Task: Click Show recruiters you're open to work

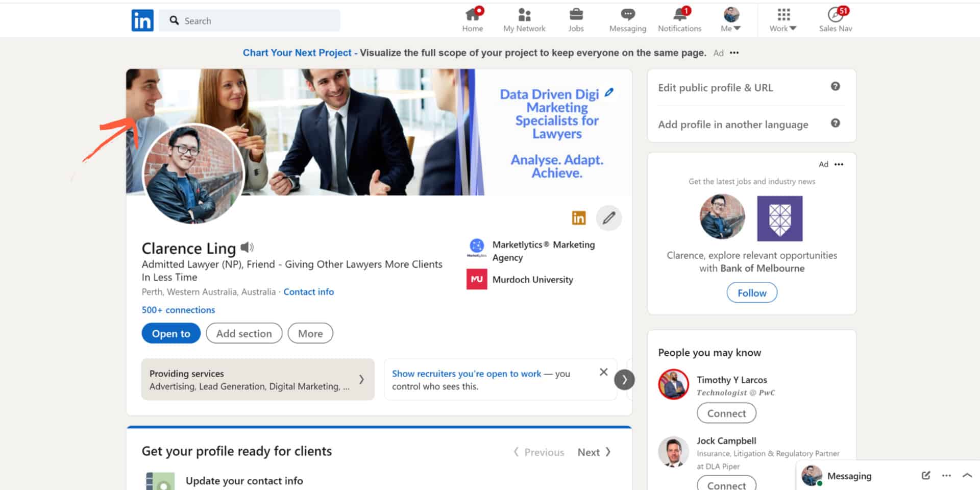Action: coord(467,374)
